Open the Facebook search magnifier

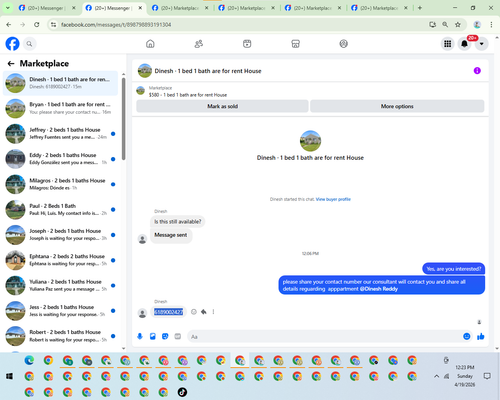[29, 44]
